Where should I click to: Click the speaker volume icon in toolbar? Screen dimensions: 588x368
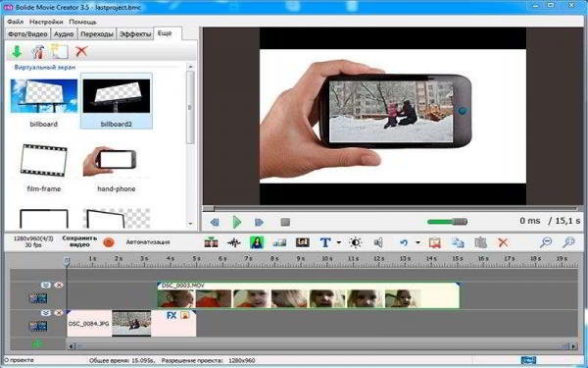point(378,242)
